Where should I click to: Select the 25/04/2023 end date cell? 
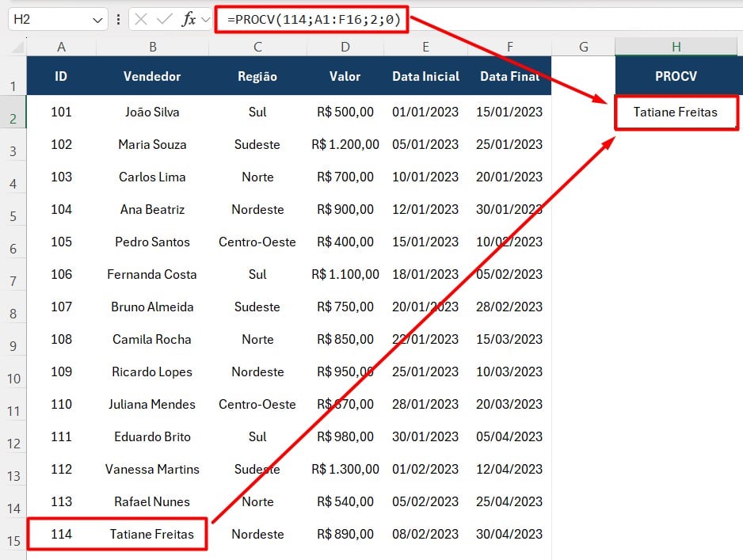[509, 501]
